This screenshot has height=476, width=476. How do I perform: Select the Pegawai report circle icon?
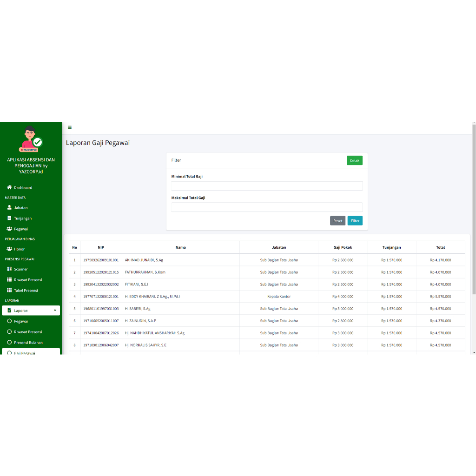click(x=9, y=321)
